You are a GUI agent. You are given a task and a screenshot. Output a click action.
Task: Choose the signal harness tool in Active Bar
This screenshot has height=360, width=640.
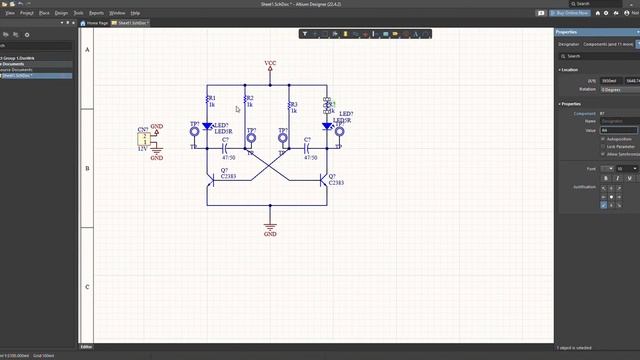click(375, 34)
